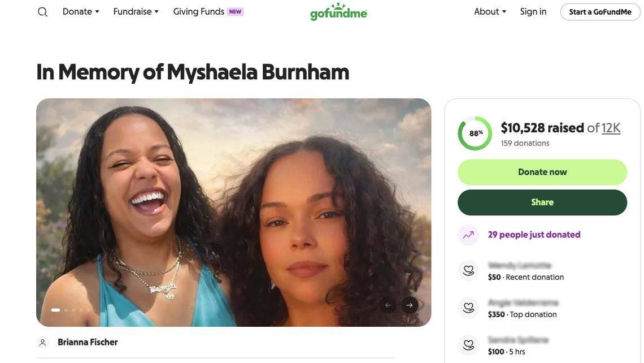644x363 pixels.
Task: Click the campaign photo of the two women
Action: tap(234, 213)
